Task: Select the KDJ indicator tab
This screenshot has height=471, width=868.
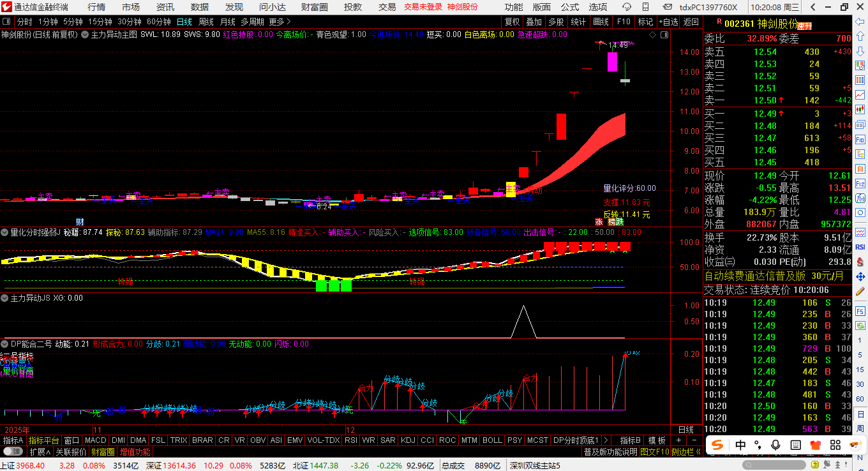Action: click(408, 440)
